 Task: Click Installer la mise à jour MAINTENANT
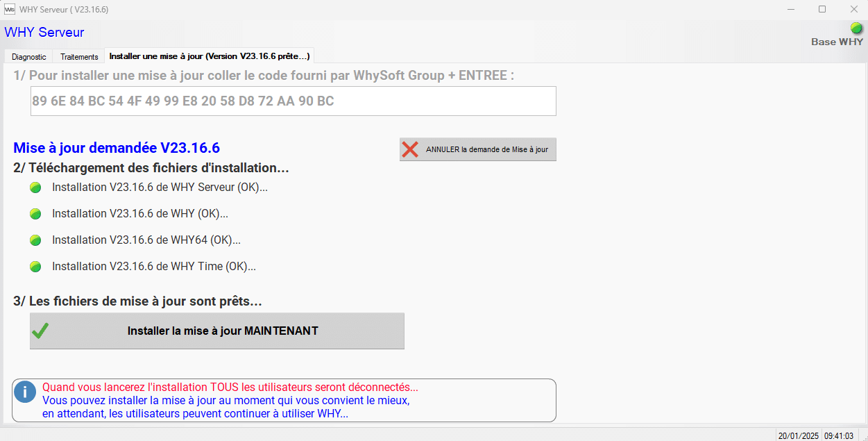217,331
